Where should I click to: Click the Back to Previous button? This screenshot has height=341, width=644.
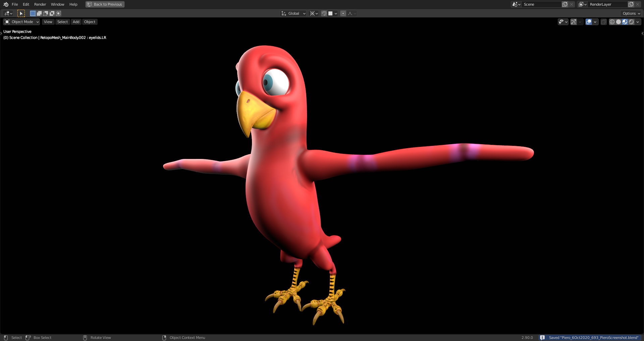[x=105, y=4]
